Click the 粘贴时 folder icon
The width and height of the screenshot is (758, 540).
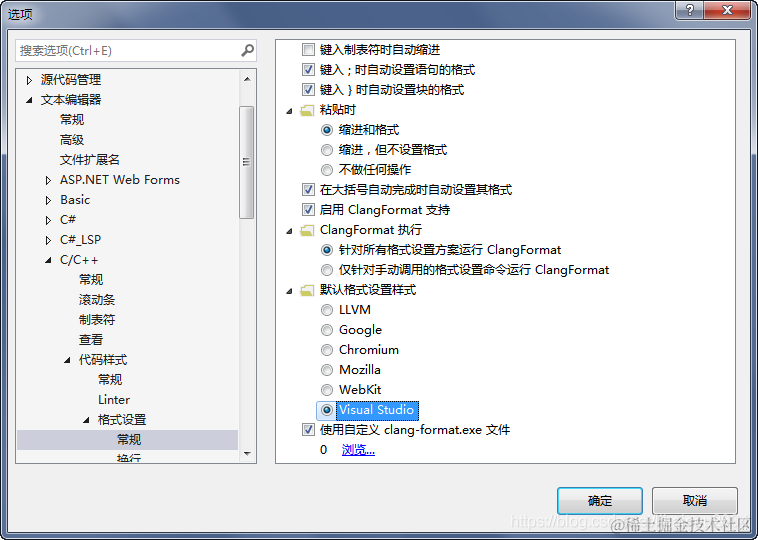307,111
